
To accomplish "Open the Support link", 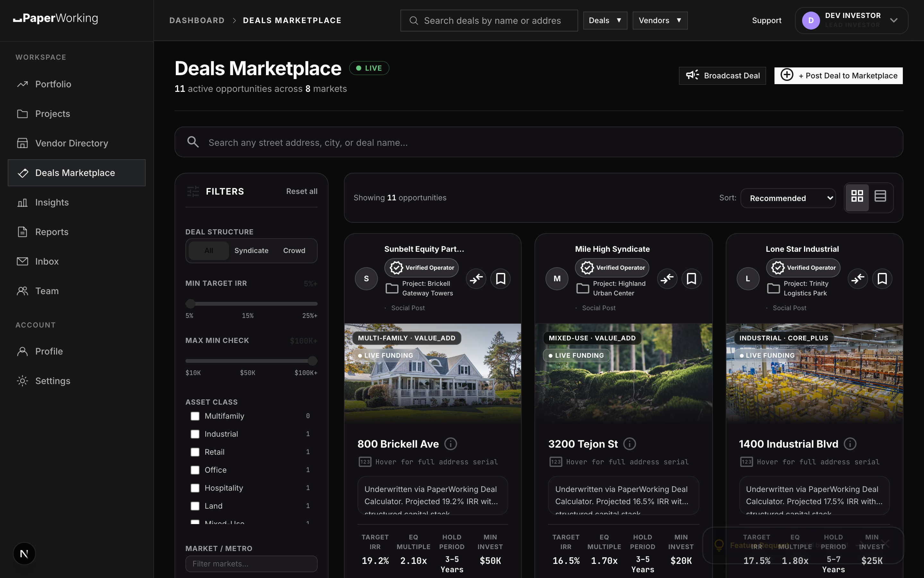I will (x=766, y=20).
